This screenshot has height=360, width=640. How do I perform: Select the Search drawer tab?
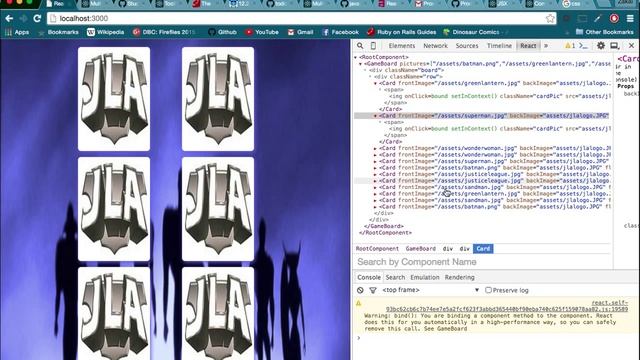(395, 277)
